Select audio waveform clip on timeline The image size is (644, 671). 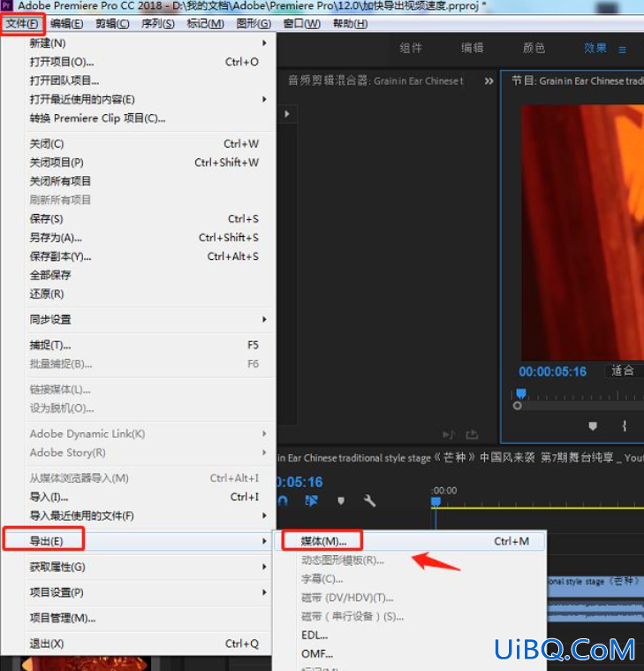point(595,611)
